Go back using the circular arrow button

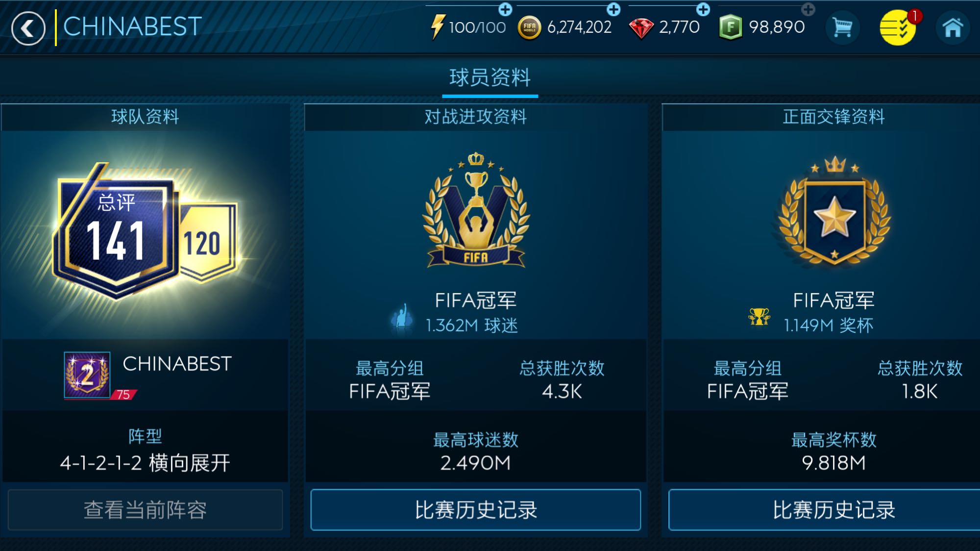28,28
